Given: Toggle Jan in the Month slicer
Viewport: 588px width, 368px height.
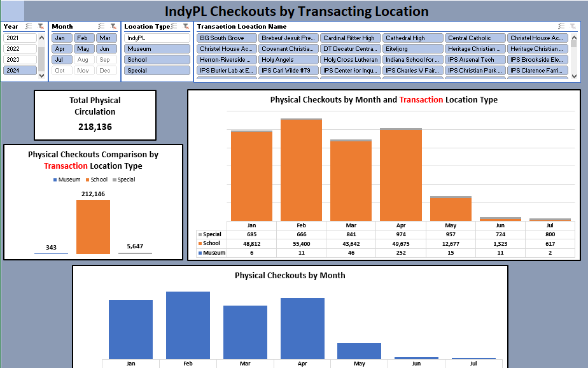Looking at the screenshot, I should [x=60, y=38].
